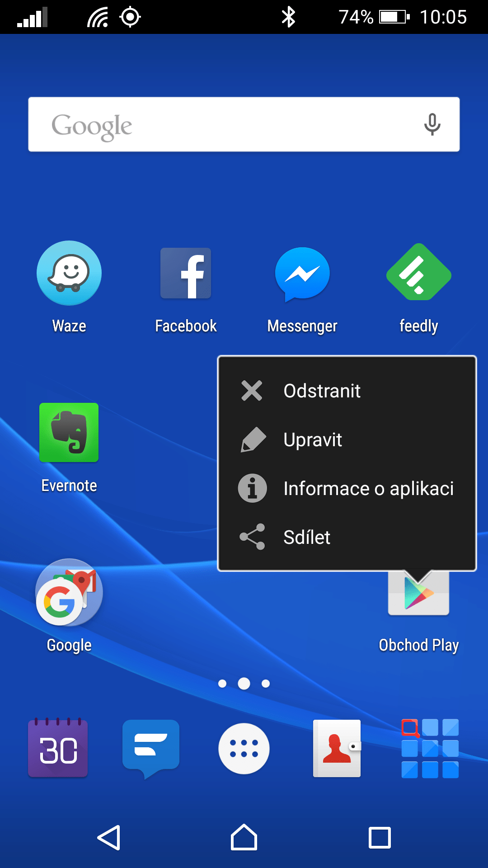Image resolution: width=488 pixels, height=868 pixels.
Task: Open the feedly app
Action: pyautogui.click(x=419, y=272)
